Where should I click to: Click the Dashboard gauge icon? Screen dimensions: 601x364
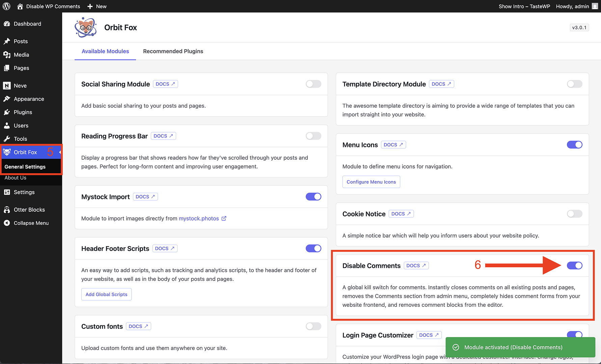(7, 24)
